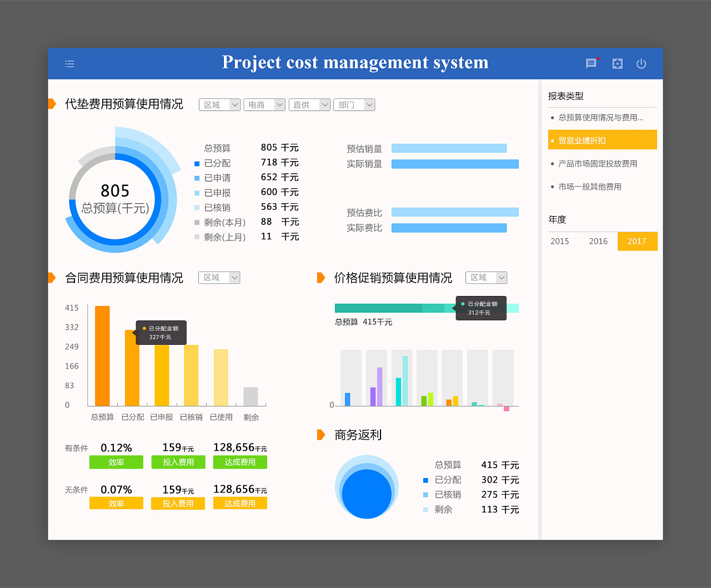Click orange marker beside 商务返利

pos(321,435)
